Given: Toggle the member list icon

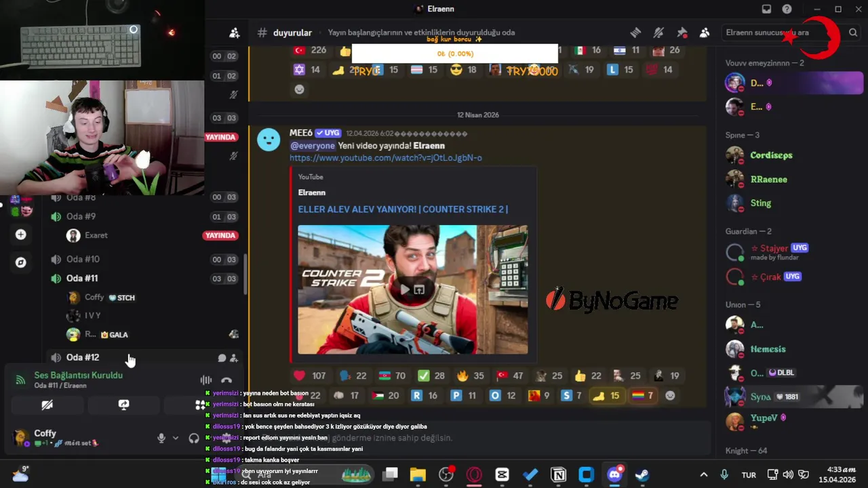Looking at the screenshot, I should tap(705, 33).
